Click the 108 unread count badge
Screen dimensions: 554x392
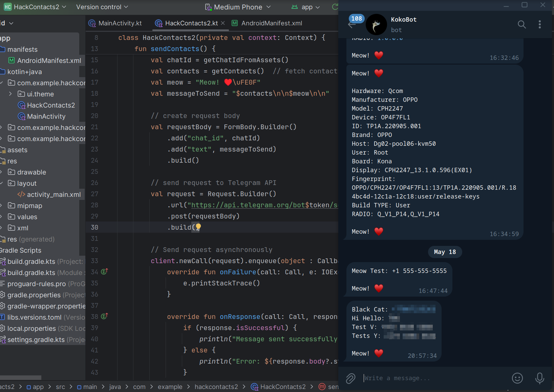coord(356,19)
